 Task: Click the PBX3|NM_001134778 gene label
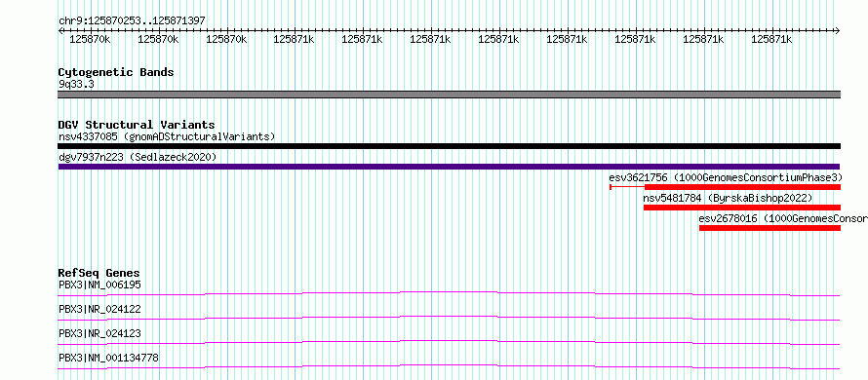click(108, 358)
